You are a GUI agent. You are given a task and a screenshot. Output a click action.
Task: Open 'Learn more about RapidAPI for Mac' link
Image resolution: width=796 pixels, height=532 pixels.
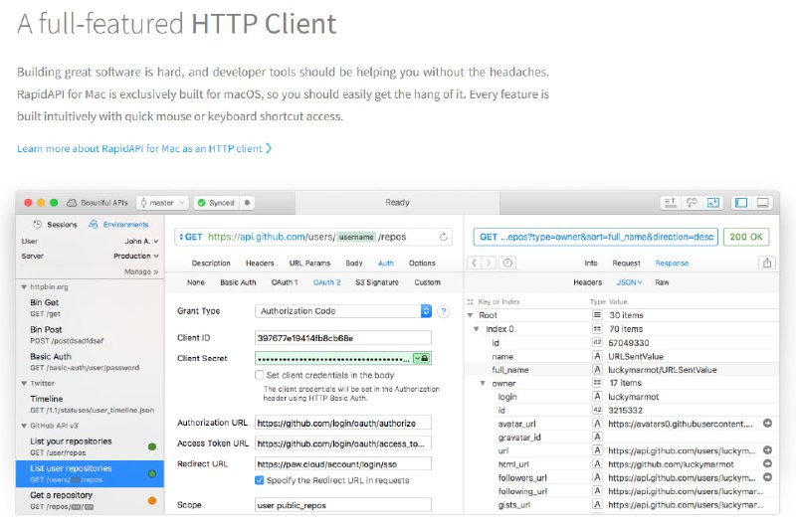click(x=144, y=148)
